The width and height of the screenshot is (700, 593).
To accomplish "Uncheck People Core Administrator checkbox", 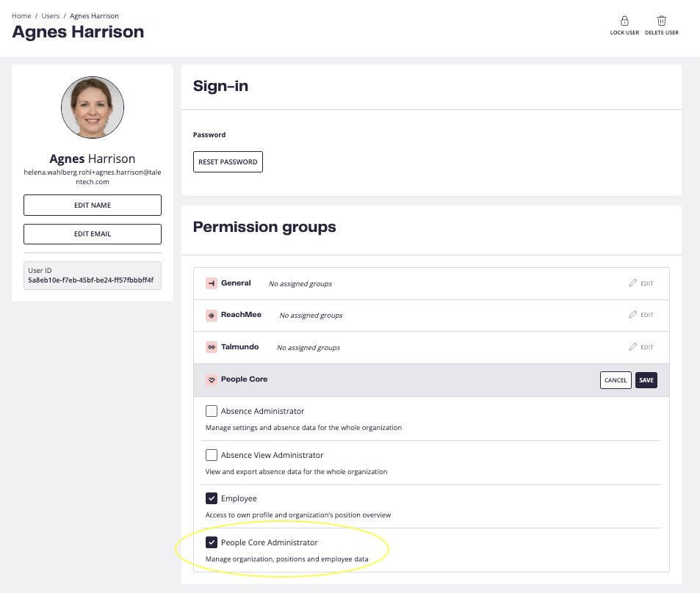I will [211, 542].
